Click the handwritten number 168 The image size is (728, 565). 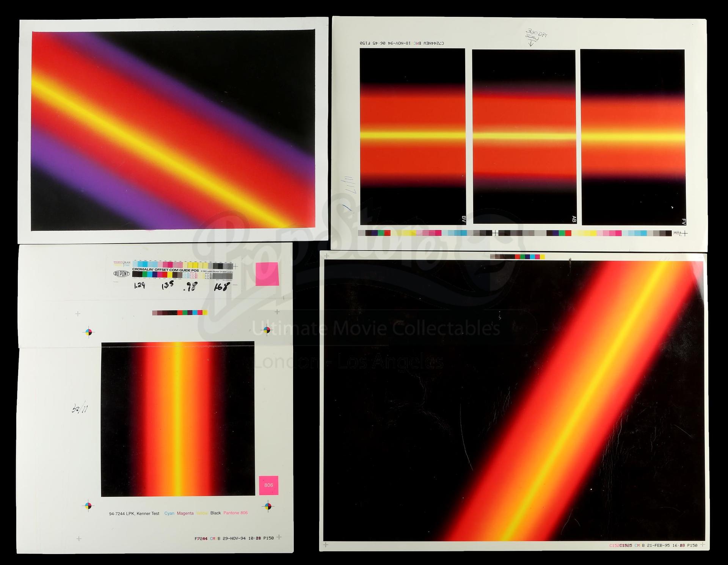pos(221,286)
